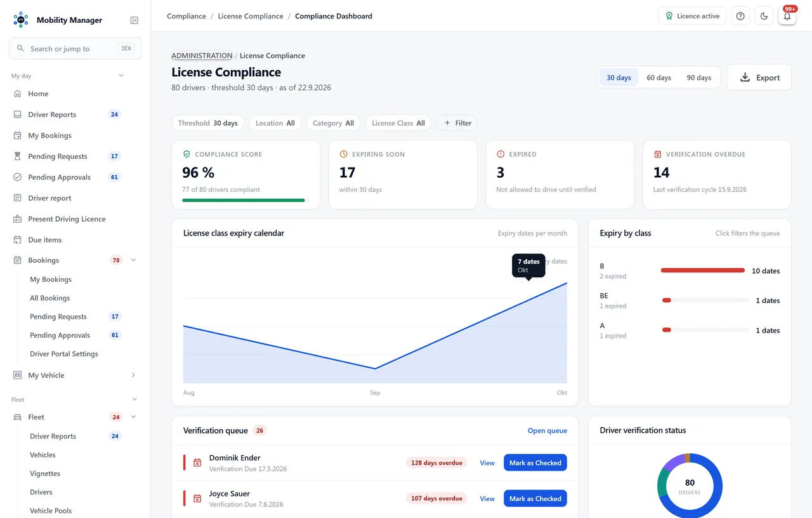This screenshot has height=518, width=812.
Task: Open the notifications bell
Action: coord(787,16)
